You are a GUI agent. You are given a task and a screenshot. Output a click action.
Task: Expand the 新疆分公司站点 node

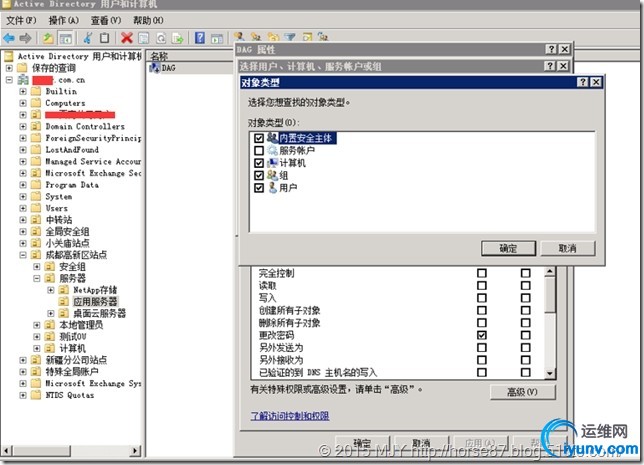(23, 360)
